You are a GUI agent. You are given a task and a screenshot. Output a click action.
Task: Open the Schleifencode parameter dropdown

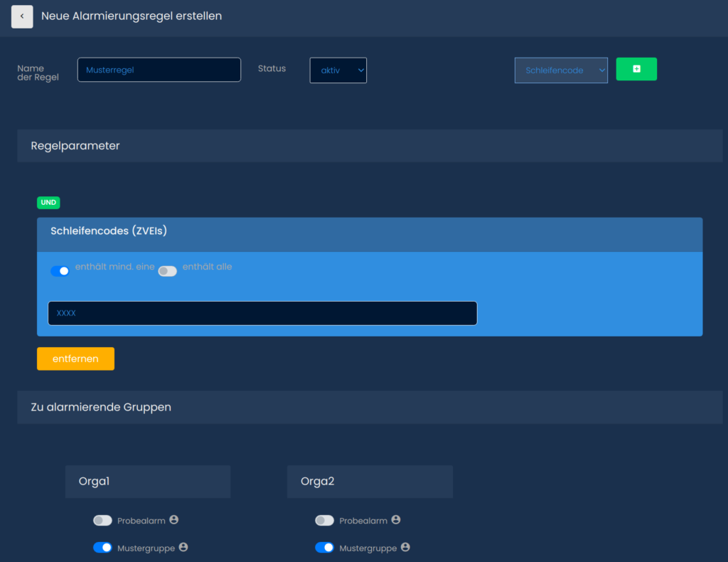[x=561, y=70]
